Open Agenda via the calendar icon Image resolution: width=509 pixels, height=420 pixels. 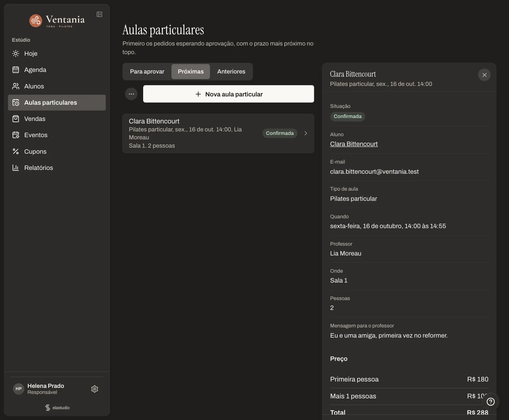click(x=16, y=70)
